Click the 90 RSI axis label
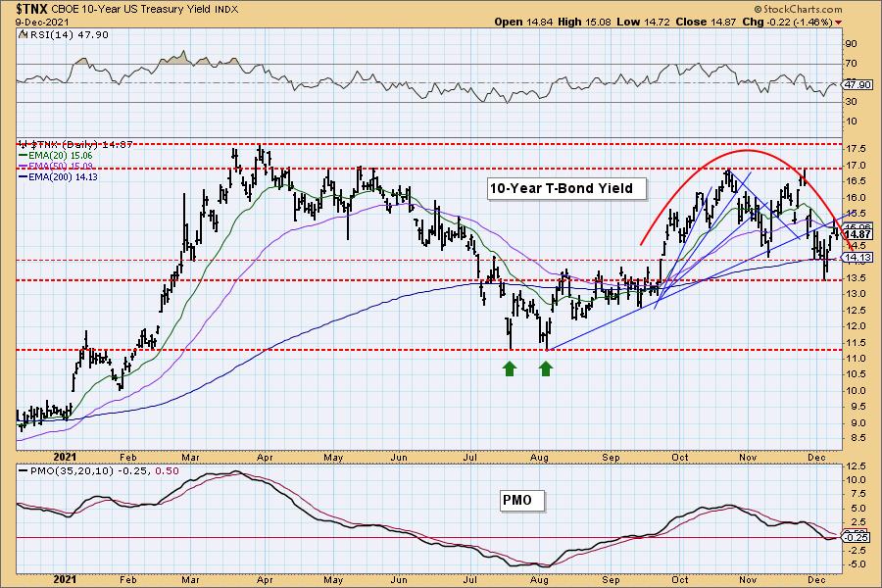The width and height of the screenshot is (882, 588). point(851,44)
